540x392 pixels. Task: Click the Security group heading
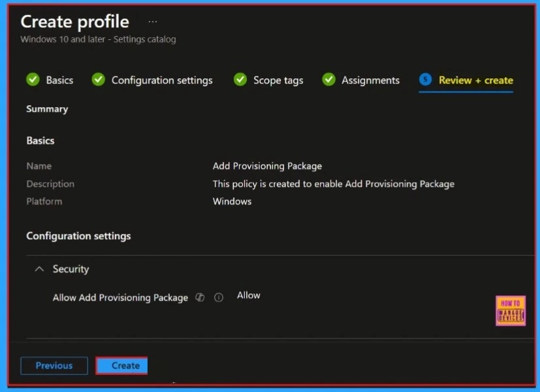pos(71,269)
